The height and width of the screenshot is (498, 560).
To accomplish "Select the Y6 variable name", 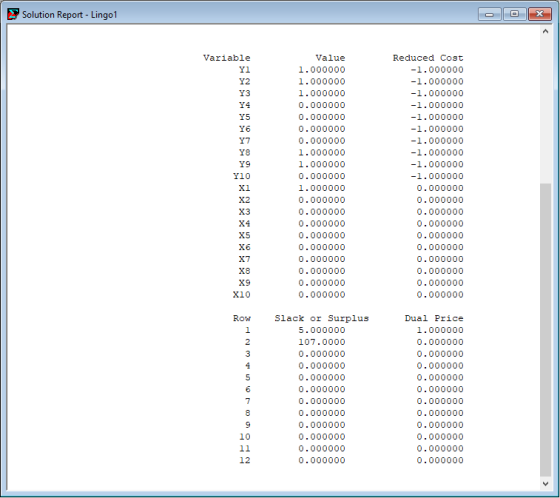I will pos(245,129).
